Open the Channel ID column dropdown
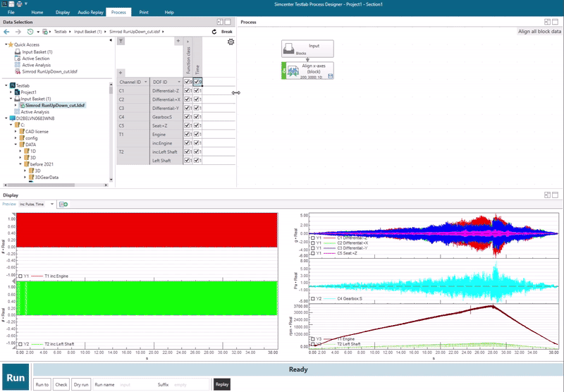Image resolution: width=564 pixels, height=392 pixels. (x=146, y=82)
